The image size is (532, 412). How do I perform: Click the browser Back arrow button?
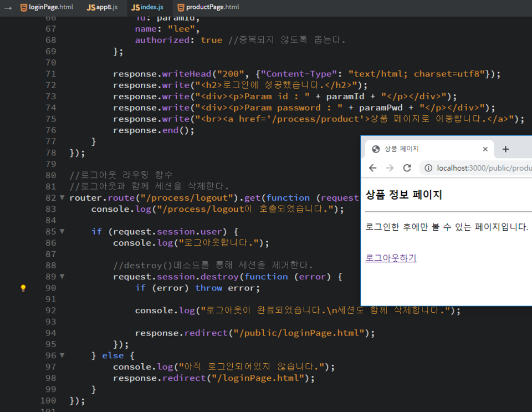pos(372,168)
